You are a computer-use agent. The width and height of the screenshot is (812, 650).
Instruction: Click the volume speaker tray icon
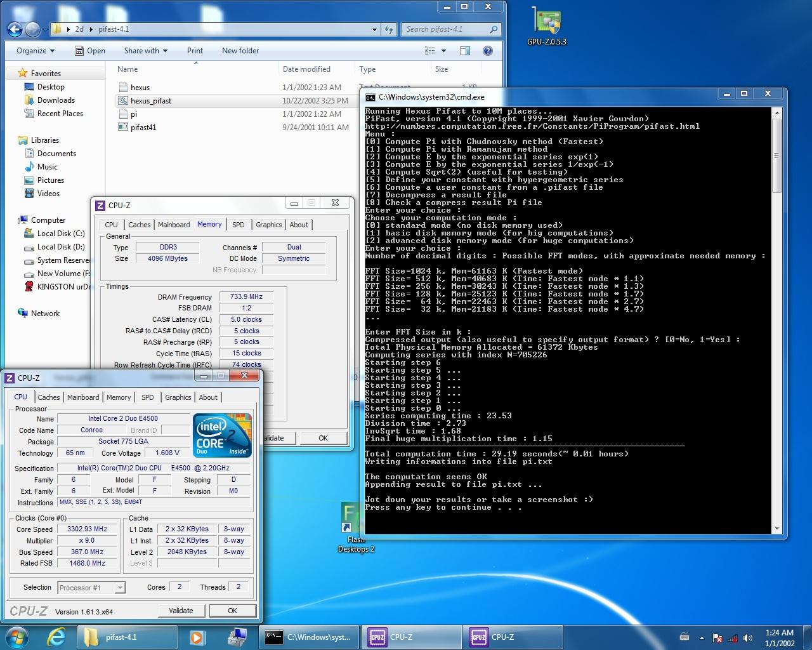[x=748, y=638]
